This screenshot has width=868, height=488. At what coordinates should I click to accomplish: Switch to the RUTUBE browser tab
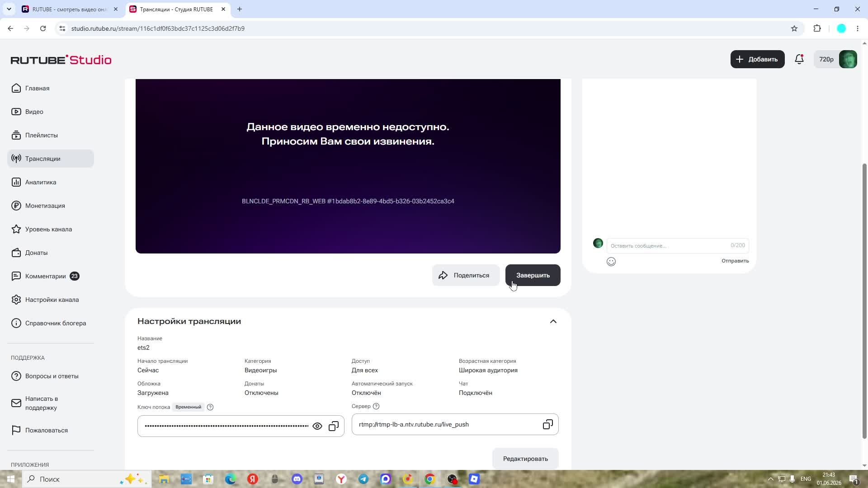70,9
